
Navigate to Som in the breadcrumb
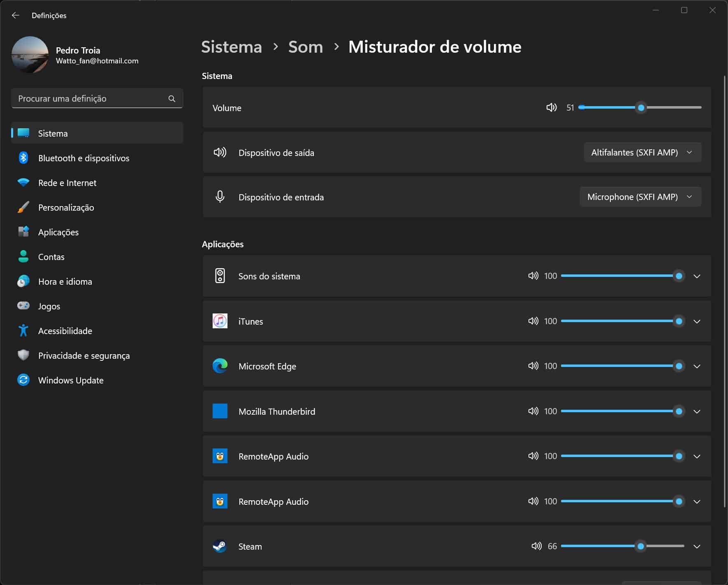[305, 47]
